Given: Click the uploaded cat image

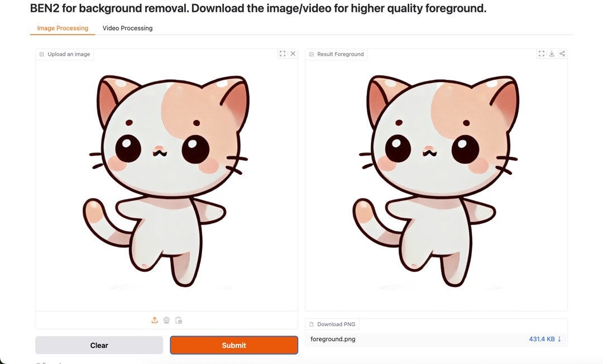Looking at the screenshot, I should (x=166, y=181).
